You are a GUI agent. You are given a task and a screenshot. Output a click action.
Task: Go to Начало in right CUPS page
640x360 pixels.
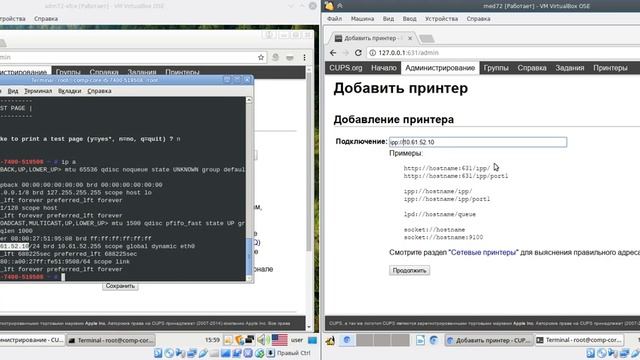click(x=384, y=68)
